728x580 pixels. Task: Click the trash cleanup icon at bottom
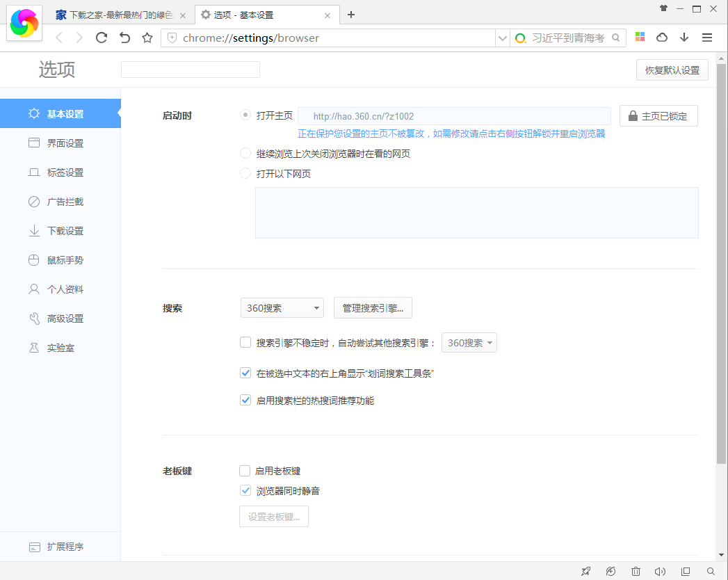click(636, 571)
